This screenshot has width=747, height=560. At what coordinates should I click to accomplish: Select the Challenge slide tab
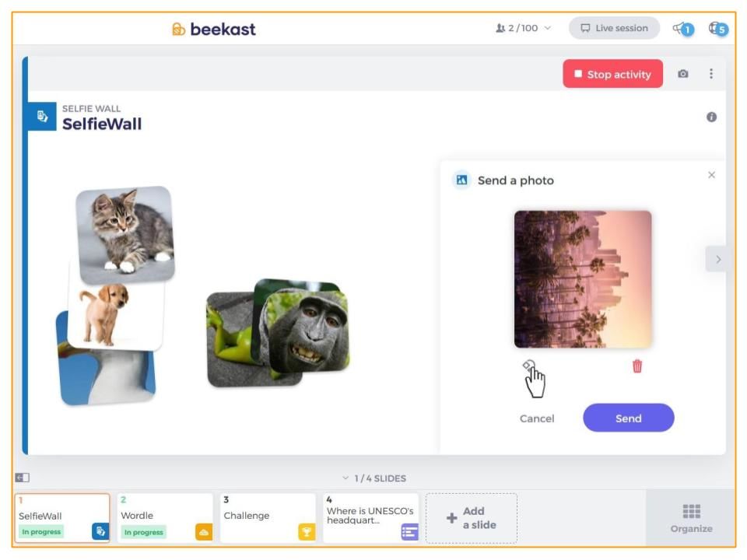[x=268, y=518]
